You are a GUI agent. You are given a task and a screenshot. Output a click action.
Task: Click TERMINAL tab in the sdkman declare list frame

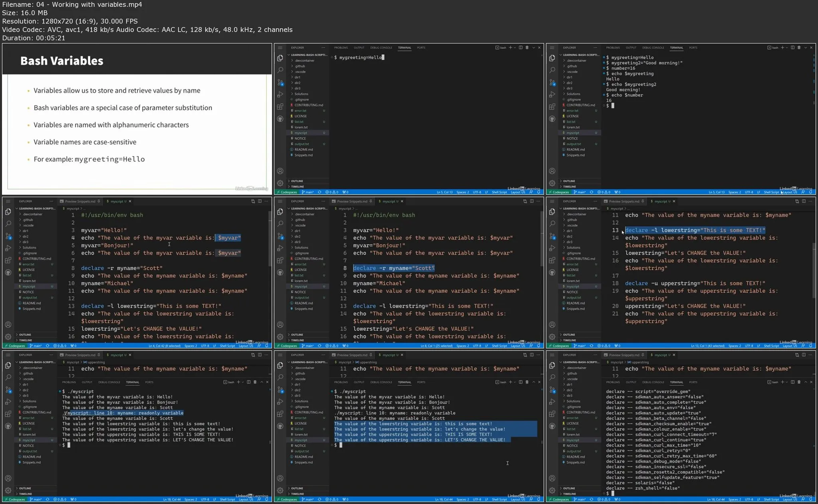click(676, 382)
